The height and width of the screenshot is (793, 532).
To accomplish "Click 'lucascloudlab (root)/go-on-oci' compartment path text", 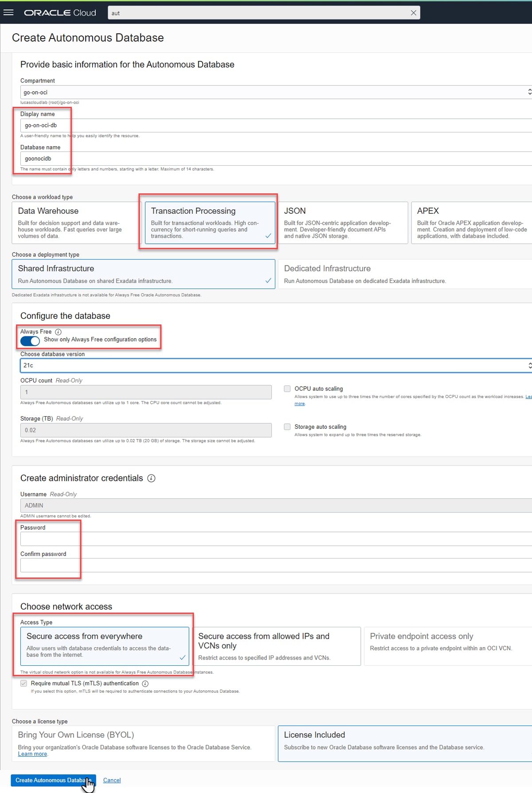I will tap(50, 102).
